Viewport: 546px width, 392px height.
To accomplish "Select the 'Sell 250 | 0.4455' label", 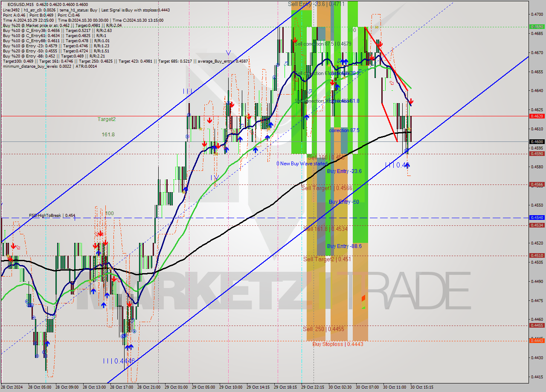I will [x=323, y=329].
